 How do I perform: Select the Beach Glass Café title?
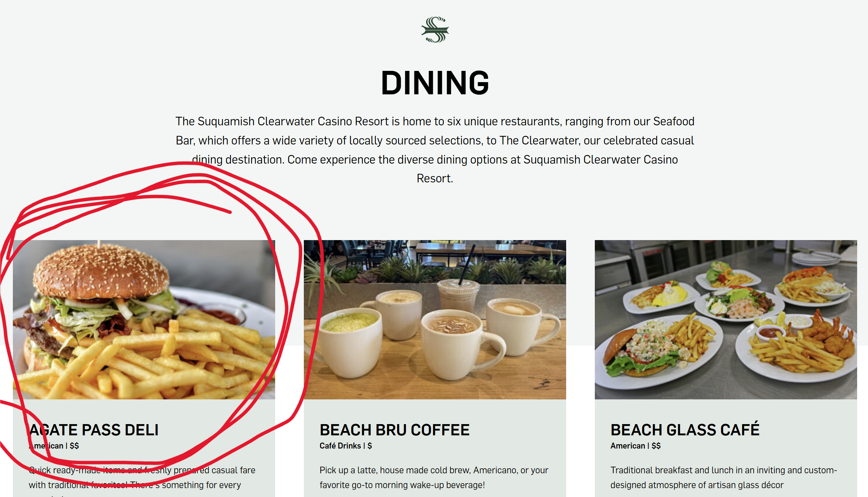pos(685,429)
